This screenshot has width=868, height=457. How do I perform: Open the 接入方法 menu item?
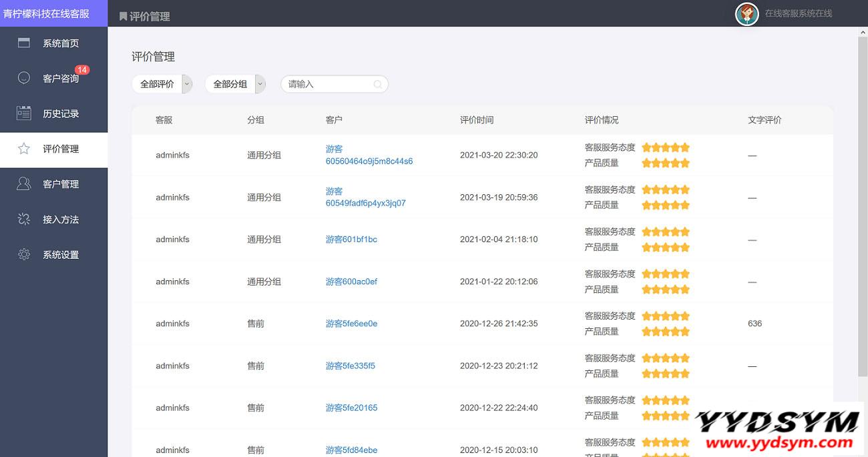(x=60, y=219)
